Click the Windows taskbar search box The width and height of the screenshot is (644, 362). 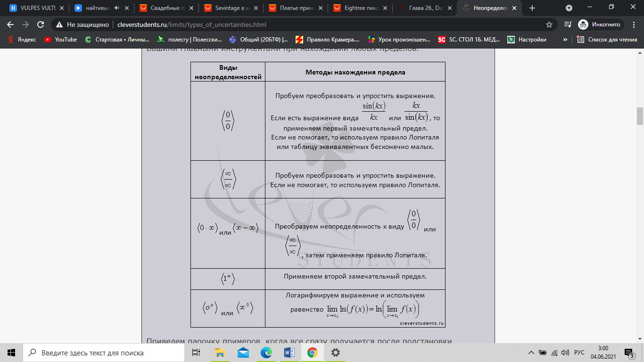[x=103, y=353]
